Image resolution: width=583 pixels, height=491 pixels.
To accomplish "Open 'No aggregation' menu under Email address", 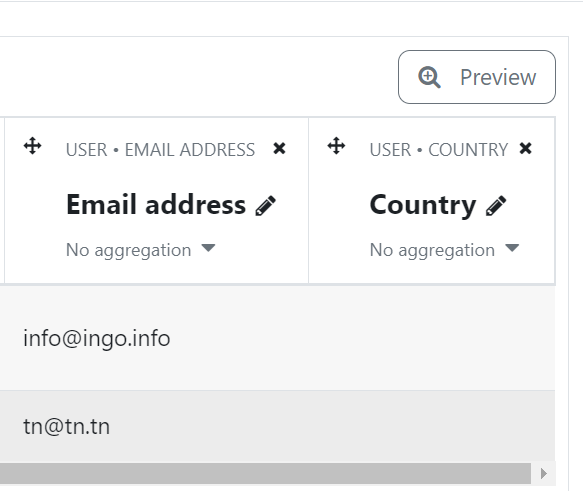I will (141, 250).
